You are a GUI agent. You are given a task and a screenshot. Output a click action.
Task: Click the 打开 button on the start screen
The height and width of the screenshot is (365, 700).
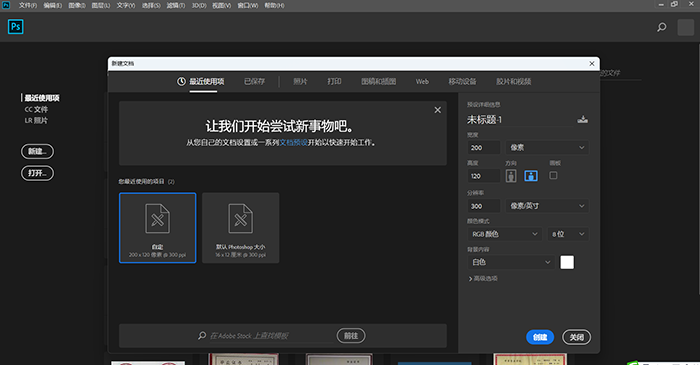tap(38, 173)
